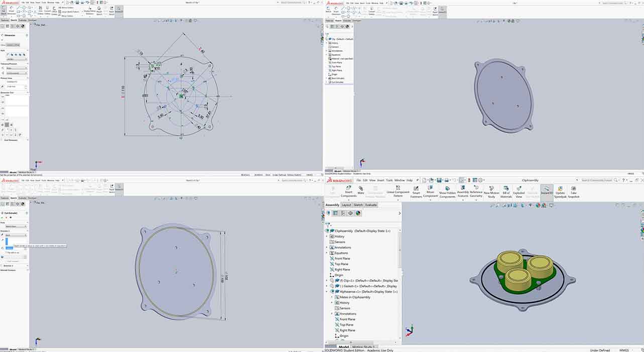Open the Insert menu in ClipAssembly window
Screen dimensions: 644x352
(x=380, y=180)
